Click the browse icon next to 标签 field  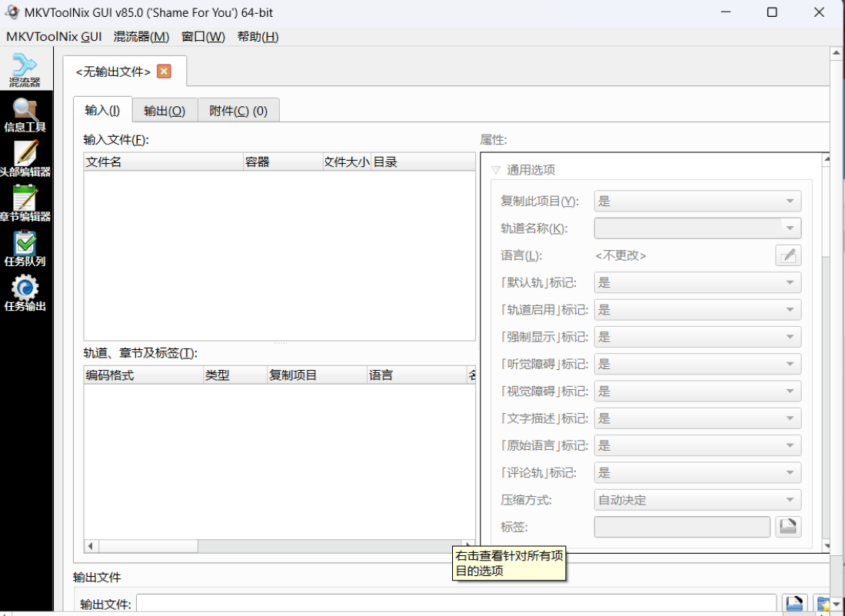(x=788, y=527)
